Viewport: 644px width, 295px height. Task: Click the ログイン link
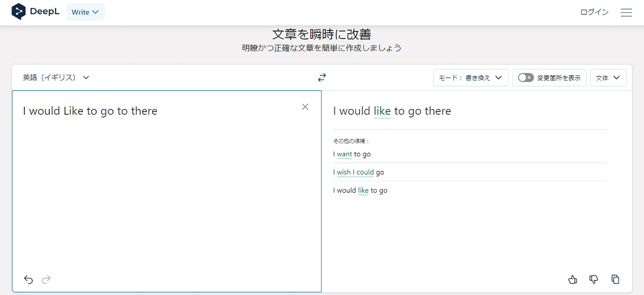[x=594, y=12]
